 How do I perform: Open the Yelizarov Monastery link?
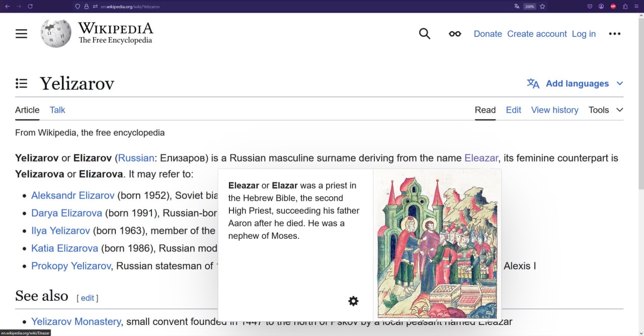click(76, 321)
